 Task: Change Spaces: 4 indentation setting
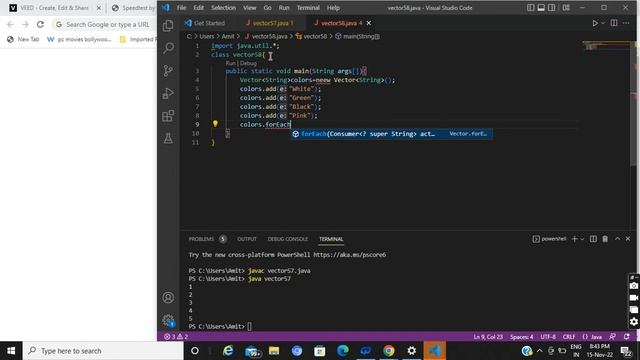point(522,337)
